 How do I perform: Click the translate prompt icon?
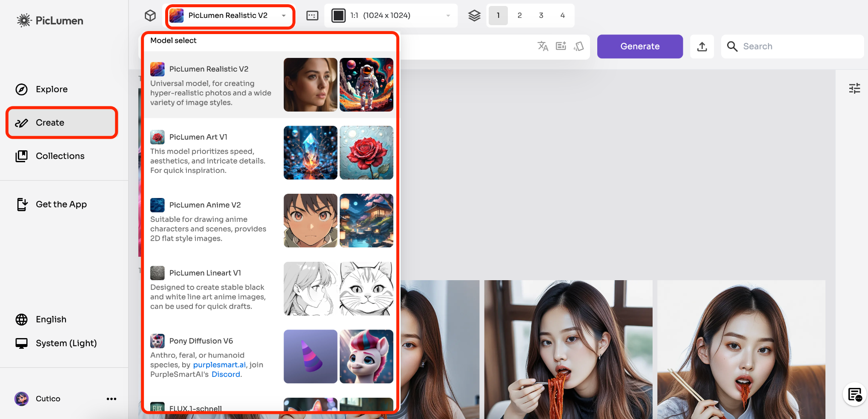click(x=543, y=46)
